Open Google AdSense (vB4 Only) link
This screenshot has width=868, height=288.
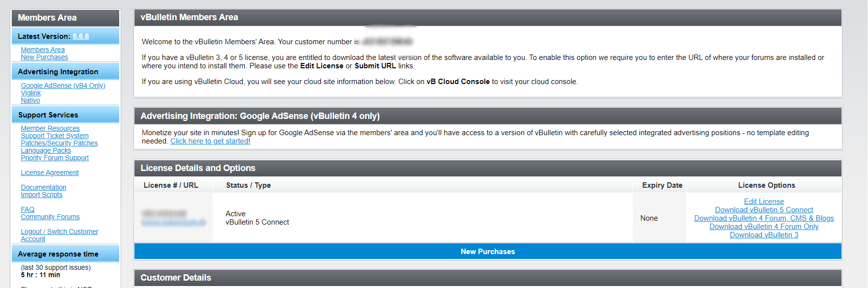pos(63,86)
